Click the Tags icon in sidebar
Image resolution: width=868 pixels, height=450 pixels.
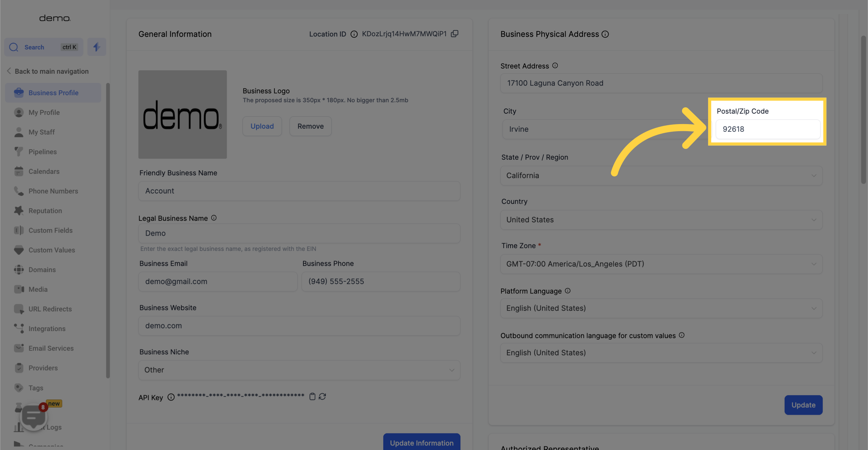tap(19, 388)
